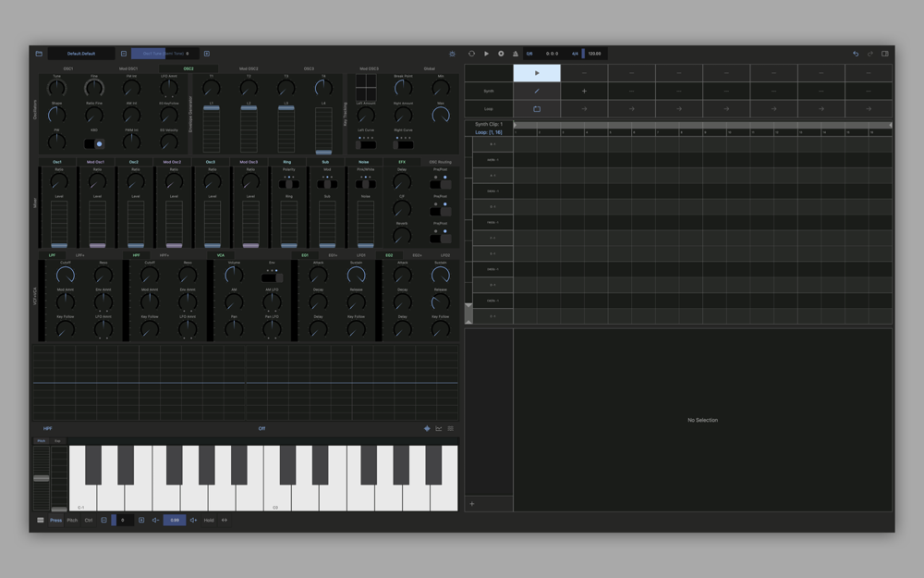Open the Global tab
This screenshot has width=924, height=578.
tap(429, 68)
